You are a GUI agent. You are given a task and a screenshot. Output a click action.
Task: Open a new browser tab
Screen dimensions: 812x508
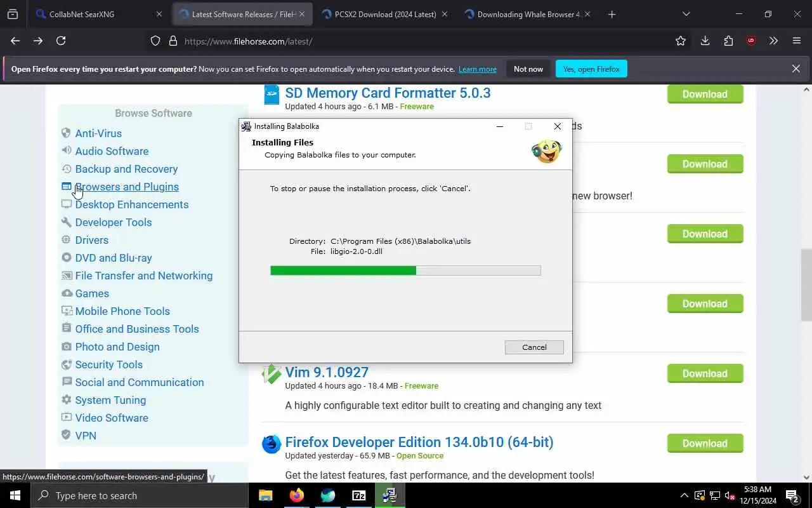(612, 14)
